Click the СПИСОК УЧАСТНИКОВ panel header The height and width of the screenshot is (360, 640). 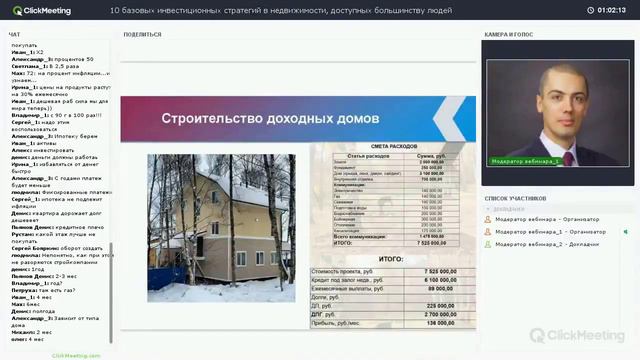tap(515, 198)
